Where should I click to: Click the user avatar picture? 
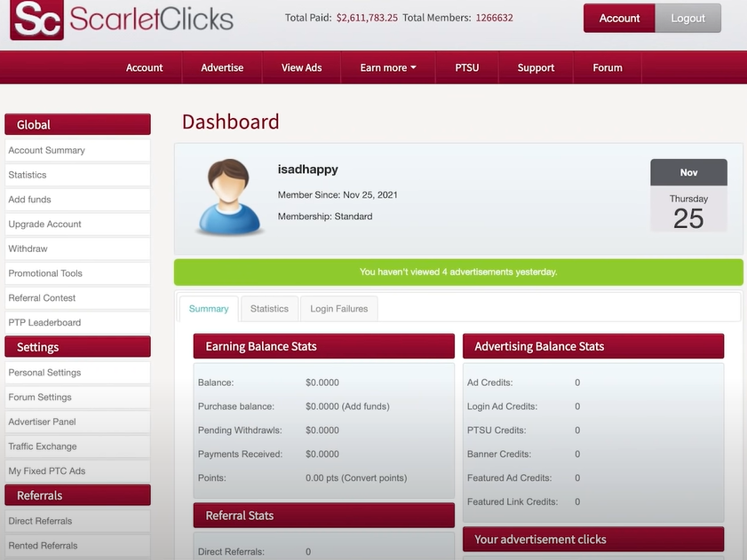[x=229, y=197]
